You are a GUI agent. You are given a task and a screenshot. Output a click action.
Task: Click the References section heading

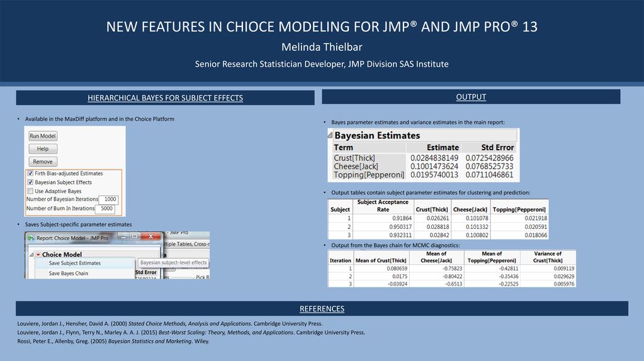(322, 309)
